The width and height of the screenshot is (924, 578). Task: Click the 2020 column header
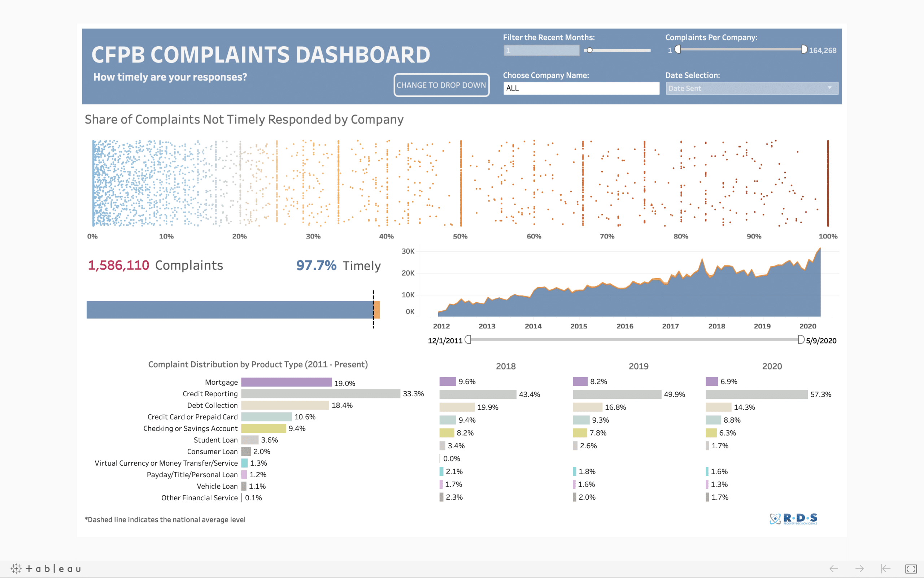[x=772, y=366]
